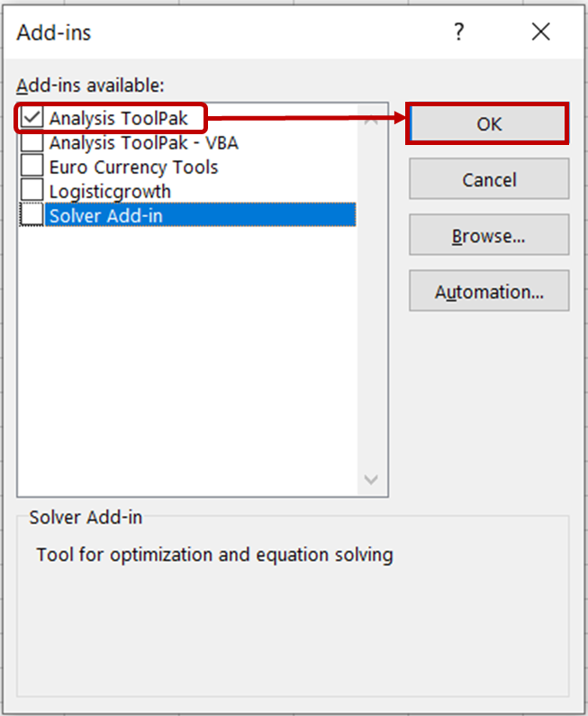Toggle the Solver Add-in checkbox
The height and width of the screenshot is (716, 588).
[x=32, y=215]
